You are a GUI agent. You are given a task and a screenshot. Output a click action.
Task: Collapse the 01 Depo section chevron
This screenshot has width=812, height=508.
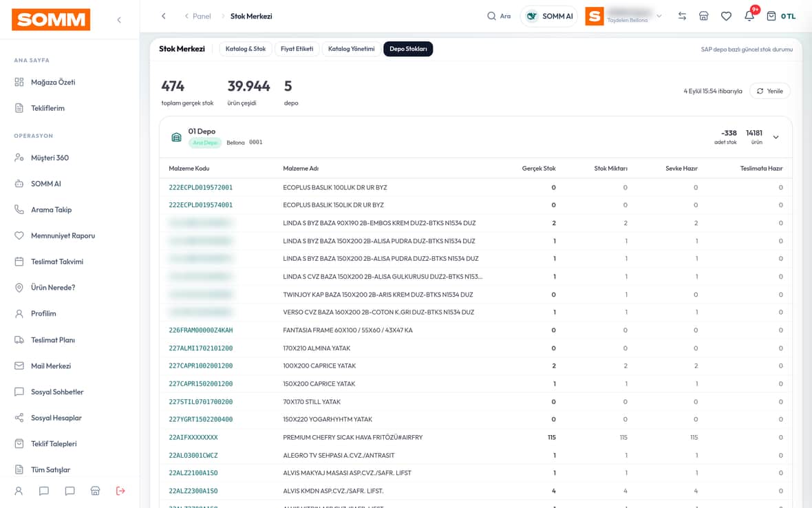click(776, 137)
